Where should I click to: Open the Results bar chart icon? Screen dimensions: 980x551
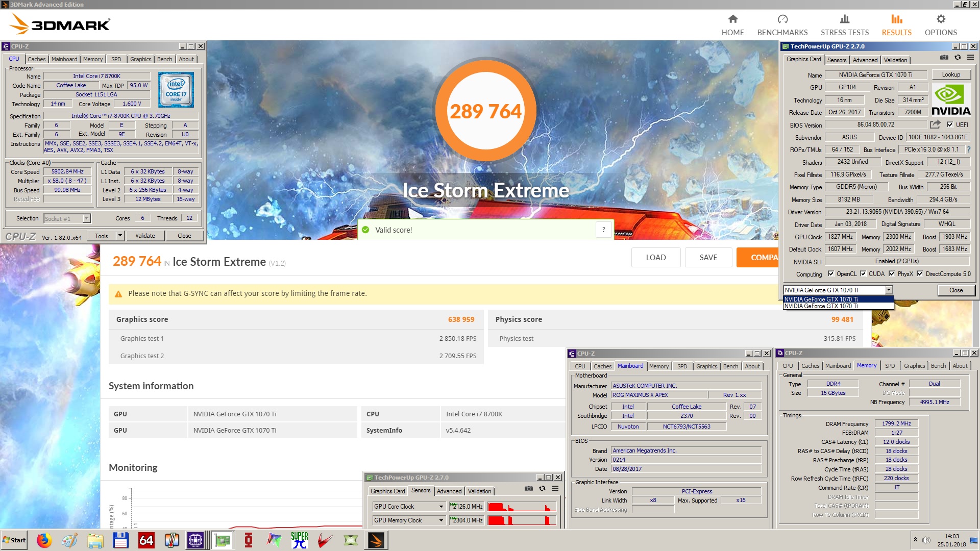click(x=897, y=19)
